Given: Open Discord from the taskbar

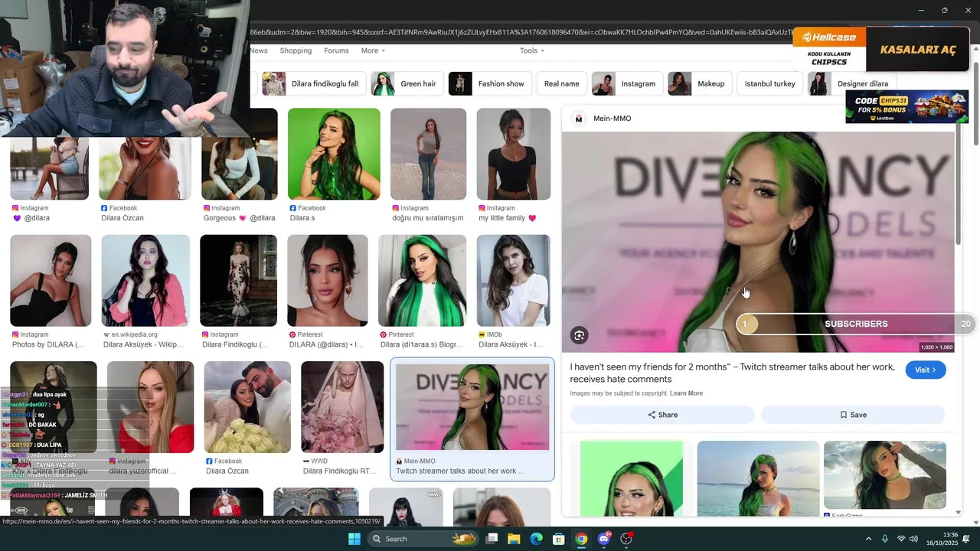Looking at the screenshot, I should coord(604,539).
